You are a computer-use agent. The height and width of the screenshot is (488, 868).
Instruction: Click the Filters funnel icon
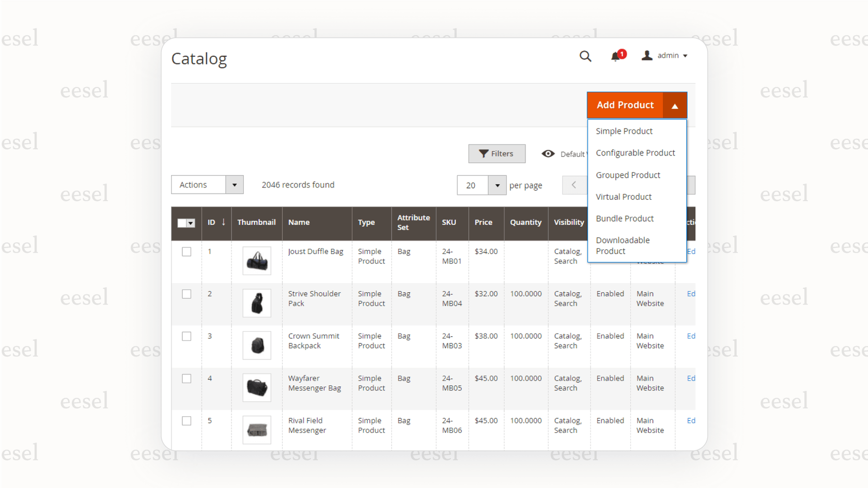point(483,153)
